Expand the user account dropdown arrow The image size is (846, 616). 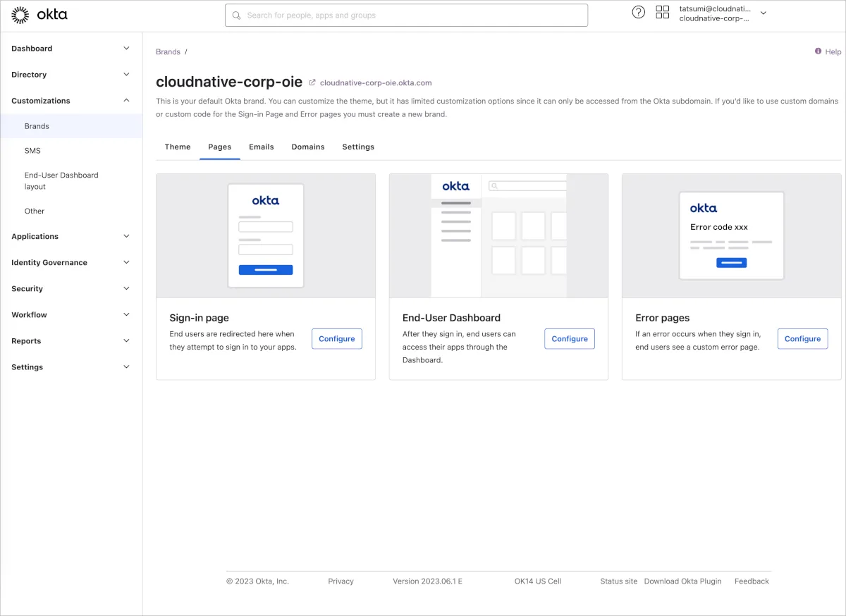click(x=763, y=13)
